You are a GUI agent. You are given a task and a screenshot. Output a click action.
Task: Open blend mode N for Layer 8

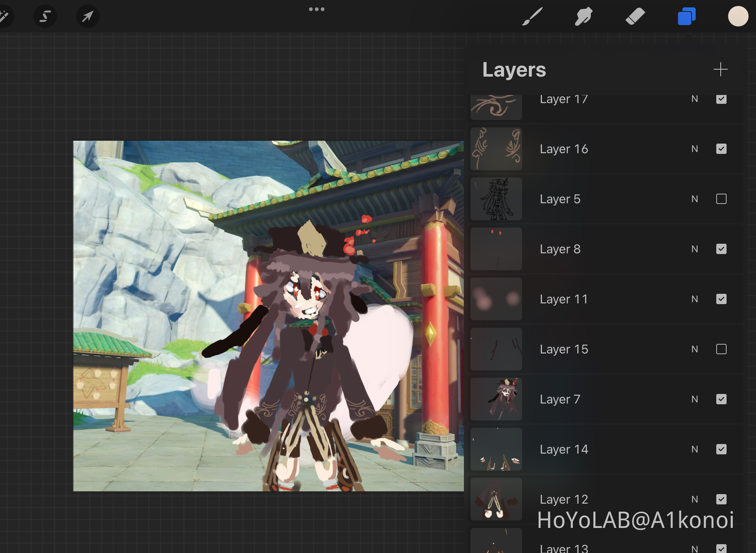(x=695, y=249)
